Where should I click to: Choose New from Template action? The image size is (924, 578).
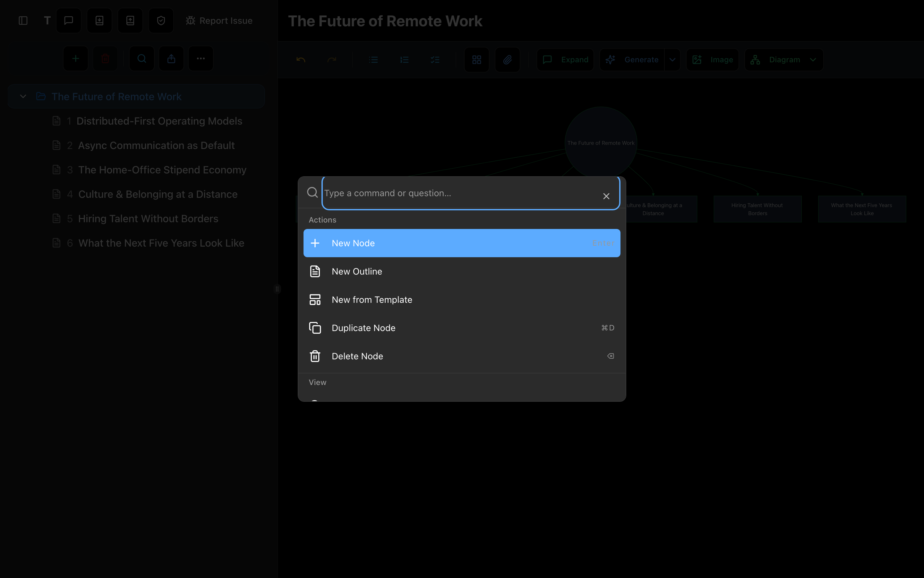[x=462, y=300]
